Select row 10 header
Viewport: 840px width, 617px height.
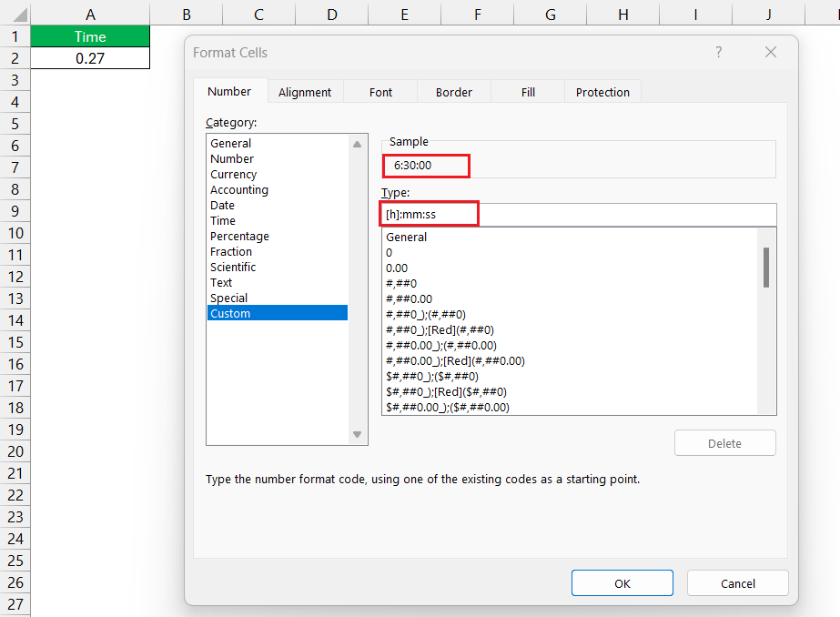[15, 233]
